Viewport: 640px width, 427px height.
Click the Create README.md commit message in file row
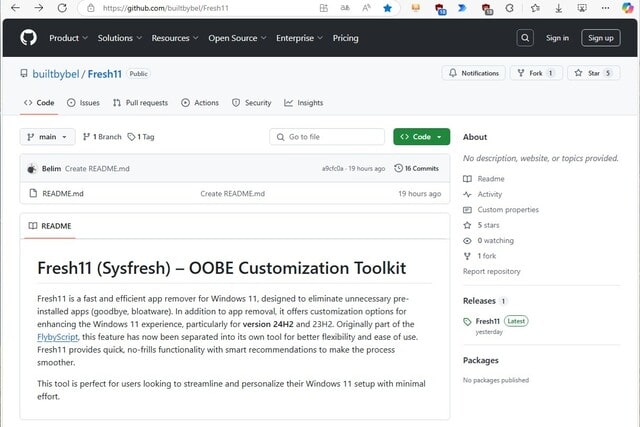(x=233, y=193)
